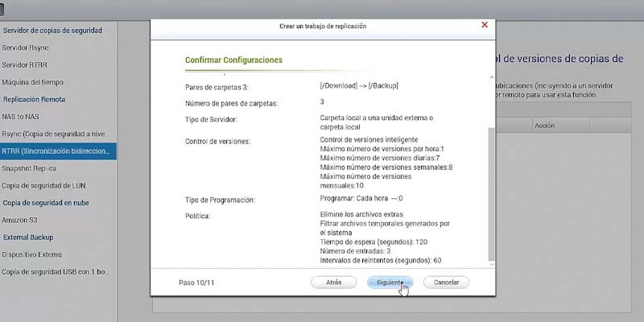Click the Política label
This screenshot has height=322, width=644.
[x=197, y=216]
